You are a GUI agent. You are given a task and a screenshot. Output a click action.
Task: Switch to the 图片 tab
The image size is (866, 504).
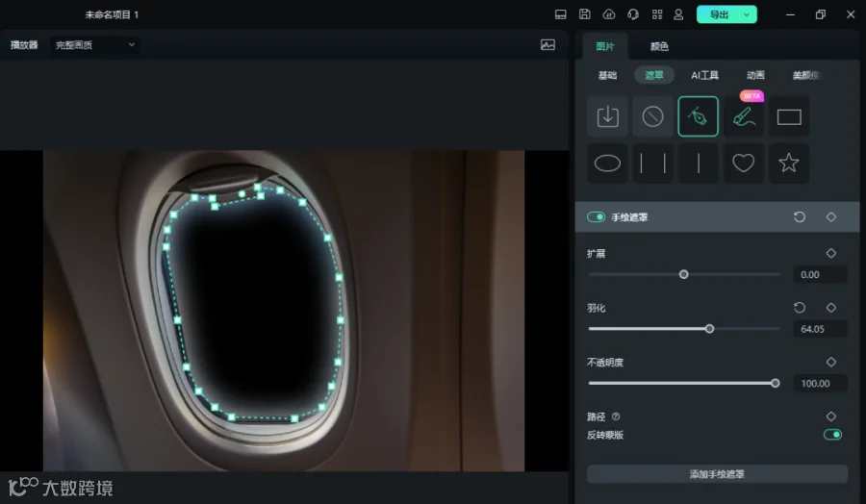[x=605, y=46]
